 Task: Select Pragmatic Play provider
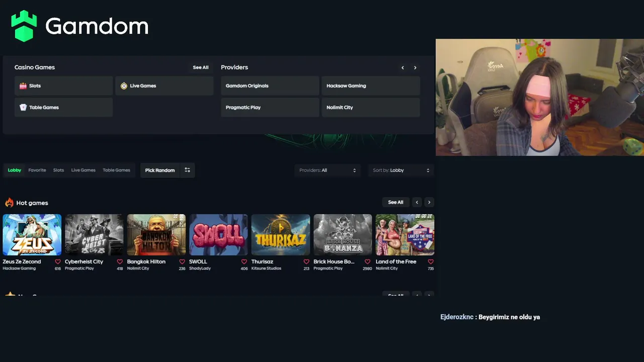(270, 108)
